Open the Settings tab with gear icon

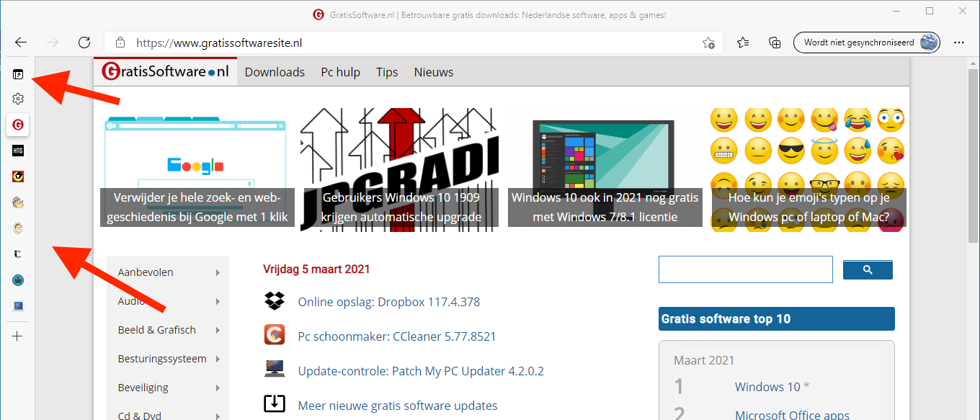click(18, 99)
